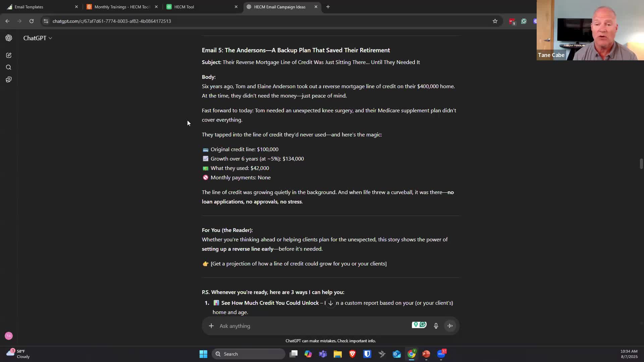
Task: Click the ChatGPT logo sidebar icon
Action: coord(9,38)
